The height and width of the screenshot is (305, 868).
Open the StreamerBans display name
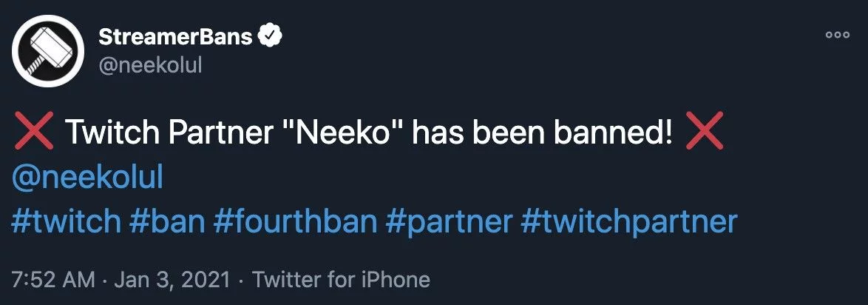175,37
